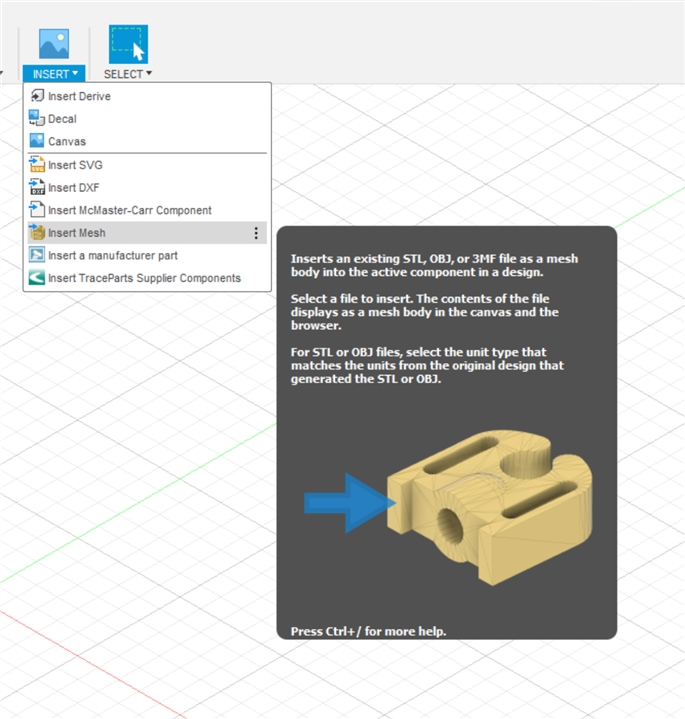Click the 'Press Ctrl+/ for more help' text

click(368, 631)
